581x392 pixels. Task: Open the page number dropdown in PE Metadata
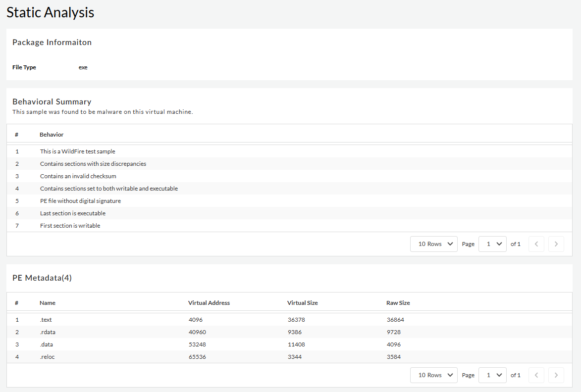(x=492, y=375)
